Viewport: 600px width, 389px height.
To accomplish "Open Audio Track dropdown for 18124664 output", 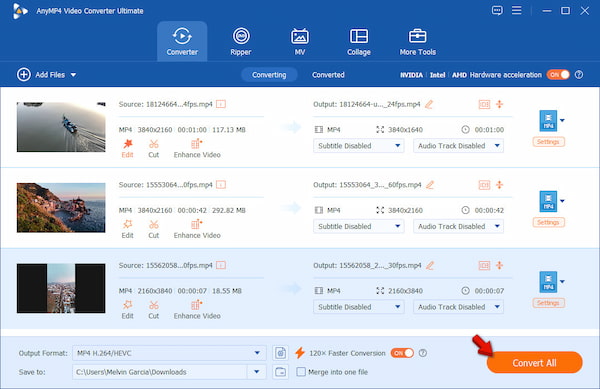I will point(458,146).
